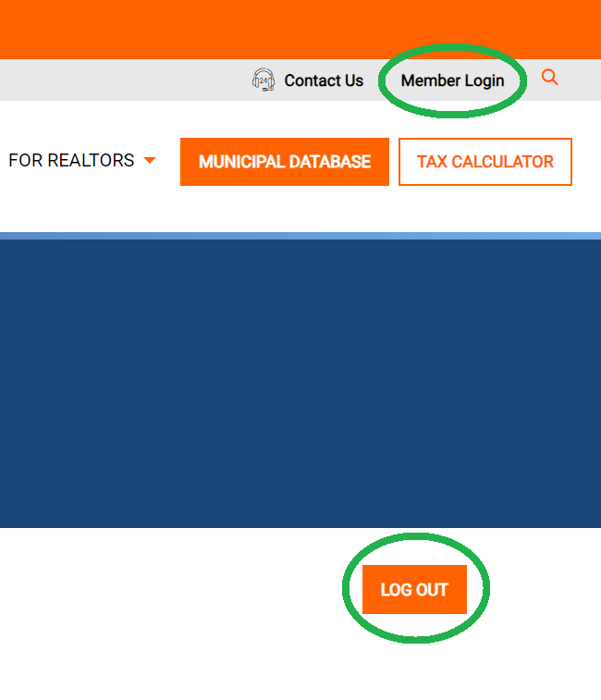
Task: Click the gray utility bar left of Contact Us
Action: tap(120, 80)
